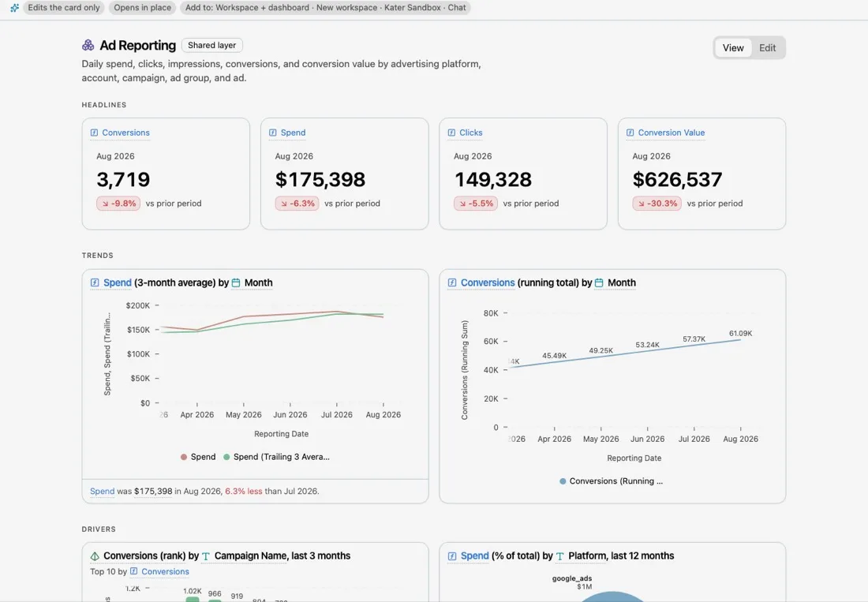
Task: Click the 3,719 value in Conversions card
Action: (123, 180)
